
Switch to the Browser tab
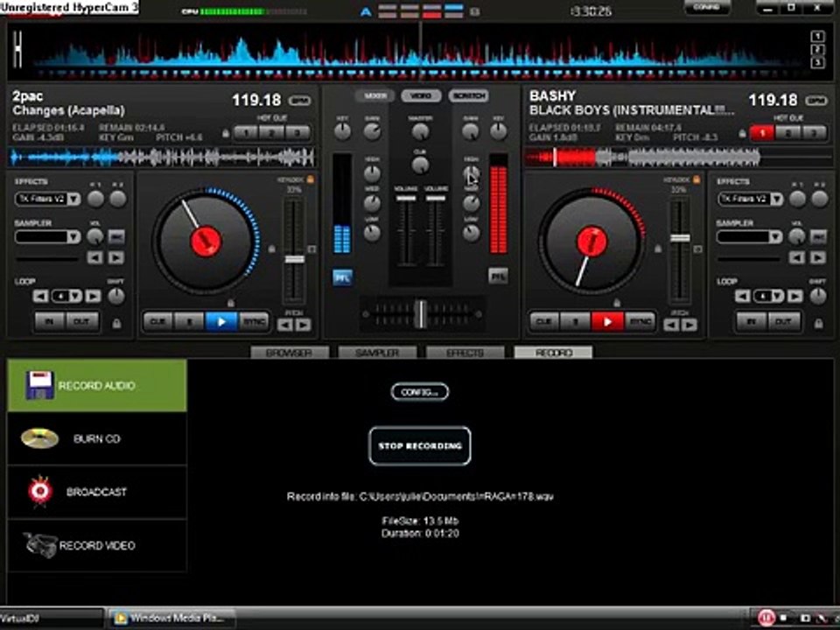tap(290, 353)
